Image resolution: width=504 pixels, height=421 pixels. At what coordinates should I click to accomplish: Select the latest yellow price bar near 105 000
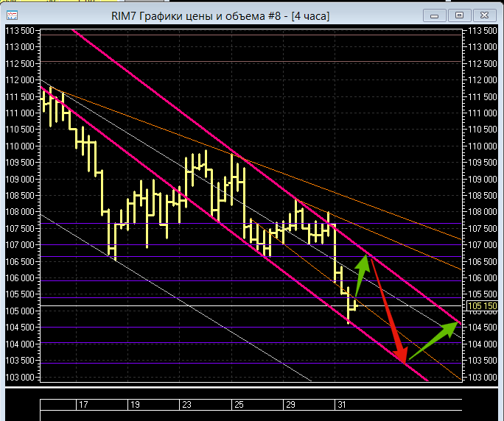click(355, 305)
